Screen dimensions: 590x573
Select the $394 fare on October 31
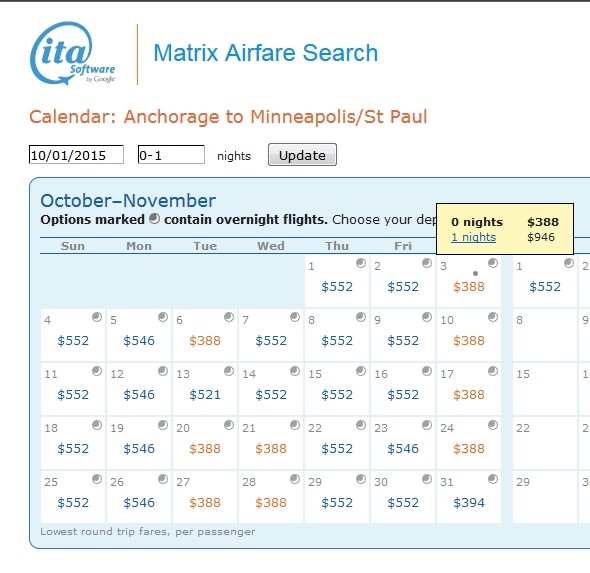pyautogui.click(x=469, y=503)
